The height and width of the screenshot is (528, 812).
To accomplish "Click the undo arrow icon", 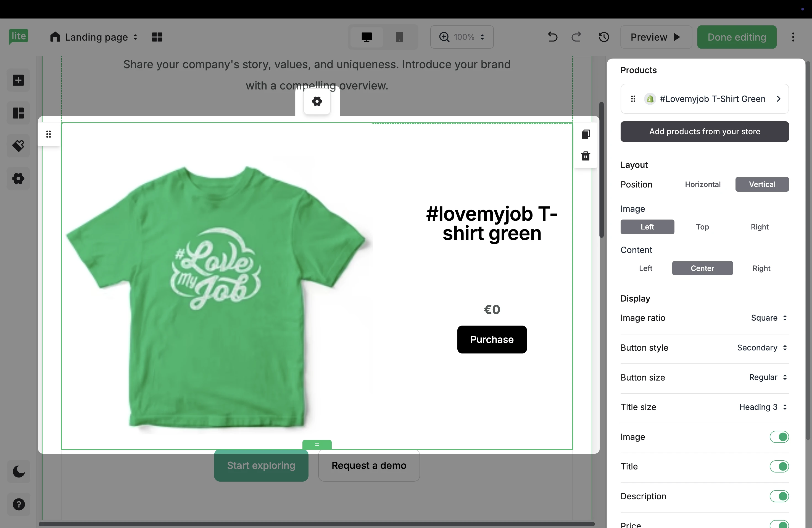I will pos(552,37).
